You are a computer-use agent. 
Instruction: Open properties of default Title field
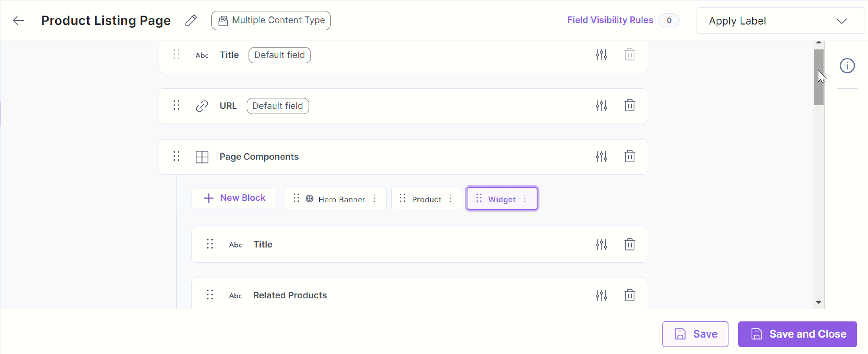coord(601,55)
